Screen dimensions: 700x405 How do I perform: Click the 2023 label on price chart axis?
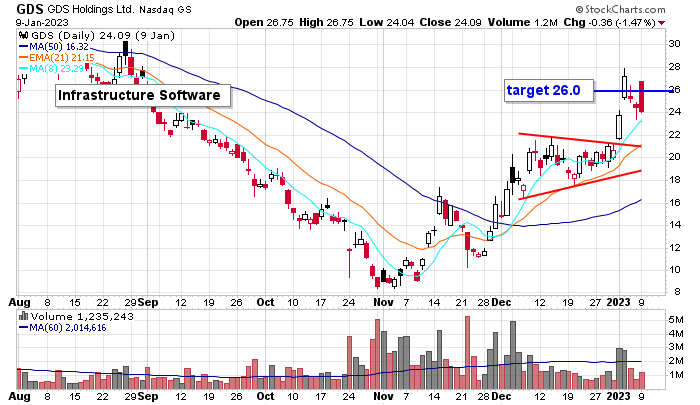618,302
